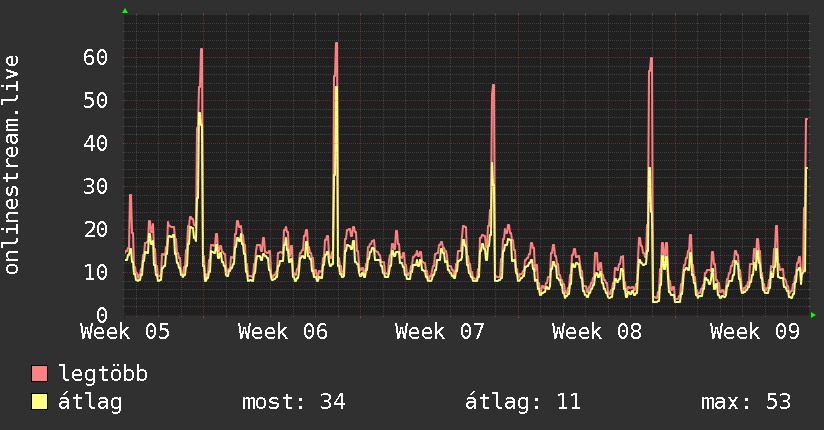824x430 pixels.
Task: Click the pink legtöbb legend swatch
Action: 39,373
